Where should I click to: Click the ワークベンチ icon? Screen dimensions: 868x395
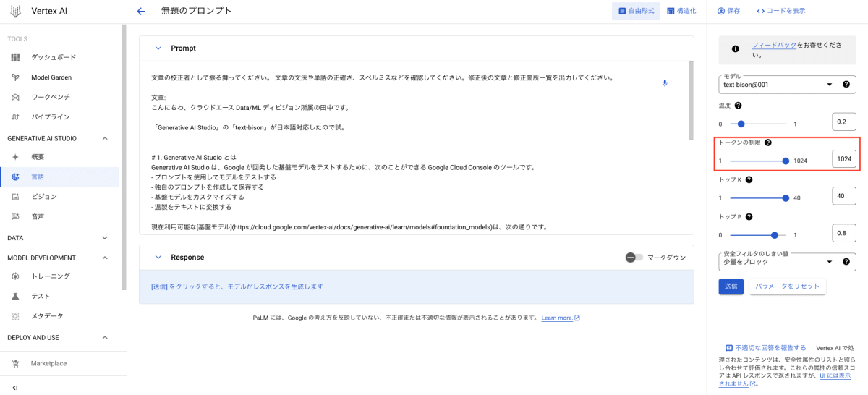pyautogui.click(x=15, y=97)
